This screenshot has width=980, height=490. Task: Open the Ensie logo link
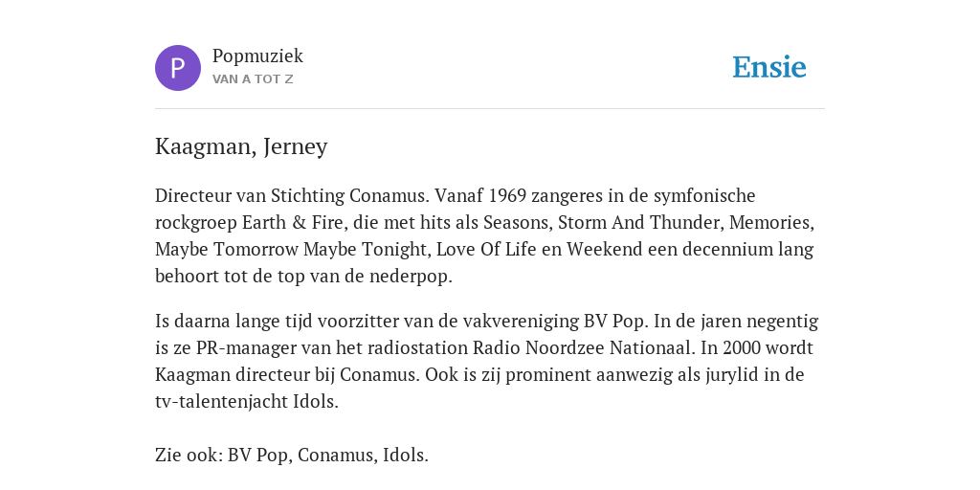point(769,67)
